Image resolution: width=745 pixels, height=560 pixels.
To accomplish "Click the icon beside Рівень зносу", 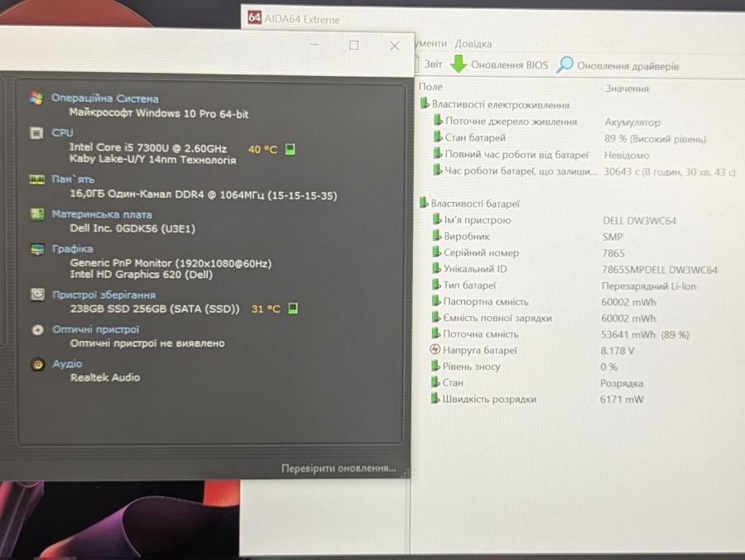I will (x=435, y=366).
